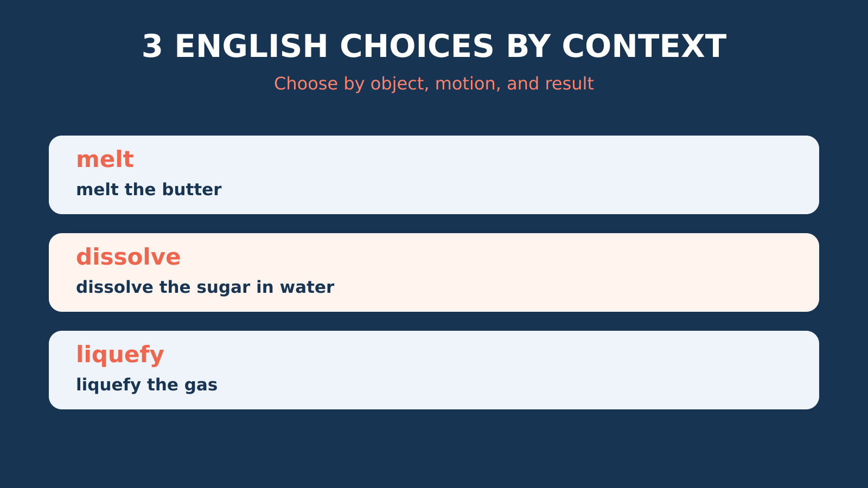Screen dimensions: 868x488
Task: Select the subtitle 'Choose by object, motion, and result'
Action: (x=434, y=84)
